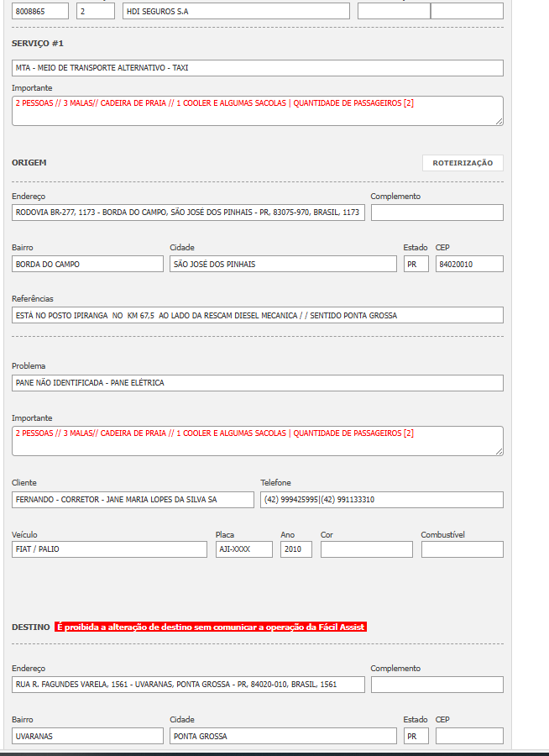This screenshot has width=549, height=756.
Task: Select the field showing 8008865
Action: point(40,11)
